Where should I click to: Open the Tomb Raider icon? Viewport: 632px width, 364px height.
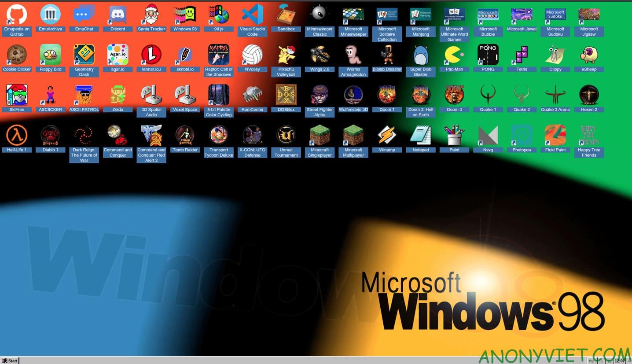click(x=185, y=135)
